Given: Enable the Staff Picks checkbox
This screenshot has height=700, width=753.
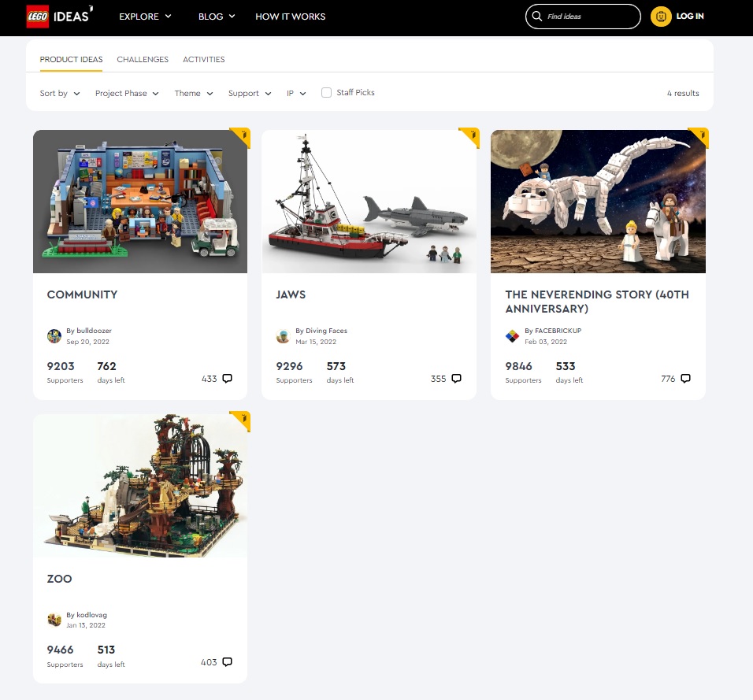Looking at the screenshot, I should tap(326, 93).
